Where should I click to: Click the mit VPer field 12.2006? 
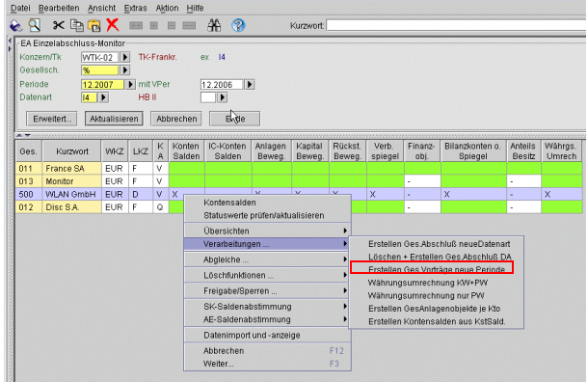222,85
